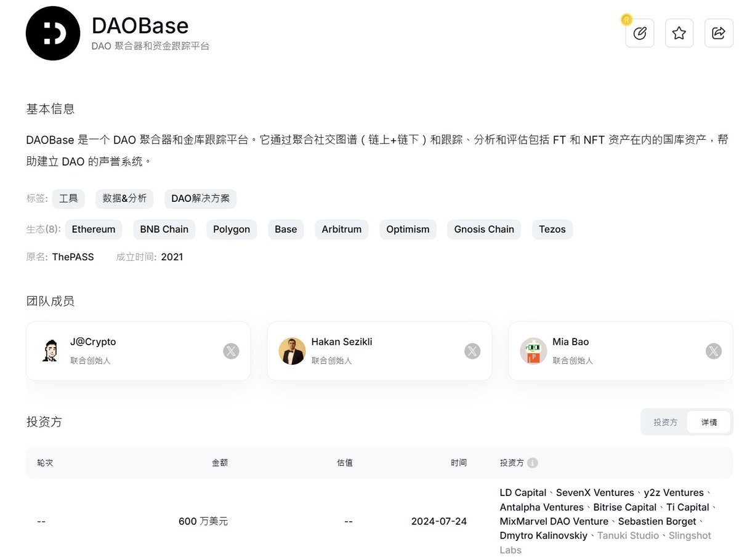Click the gold R badge icon
The image size is (739, 560).
click(627, 20)
